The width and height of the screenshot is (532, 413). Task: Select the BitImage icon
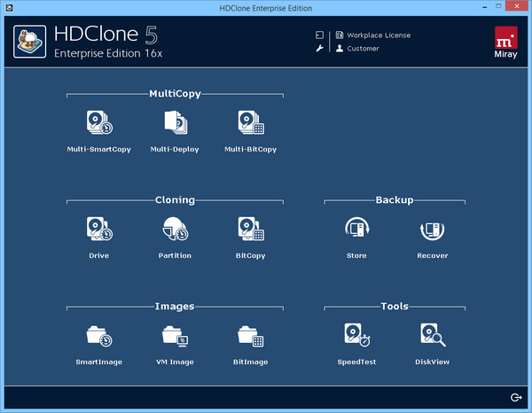[250, 337]
